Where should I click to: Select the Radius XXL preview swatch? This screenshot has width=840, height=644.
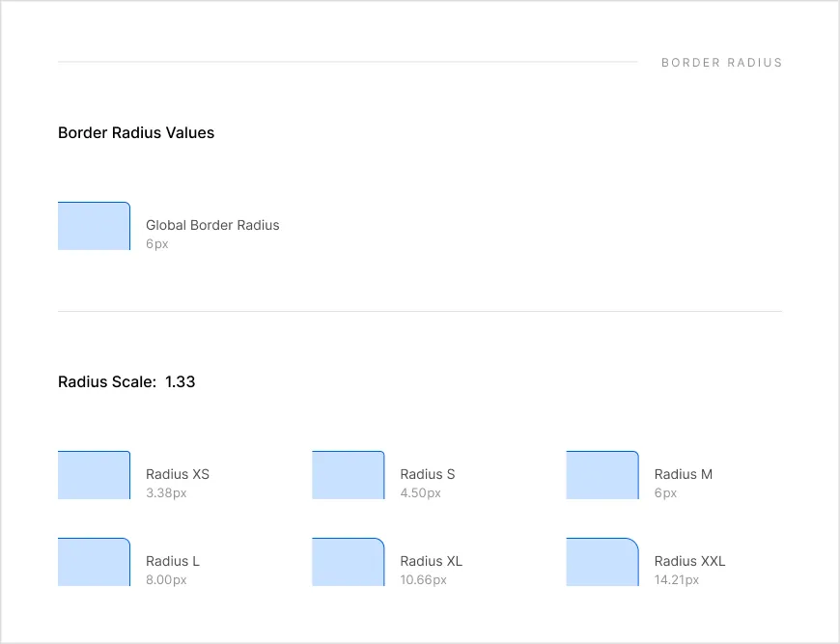pos(602,562)
